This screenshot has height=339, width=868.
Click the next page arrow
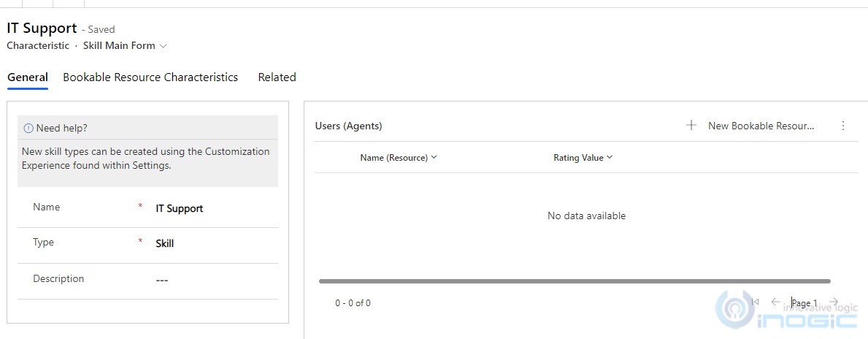pos(834,302)
